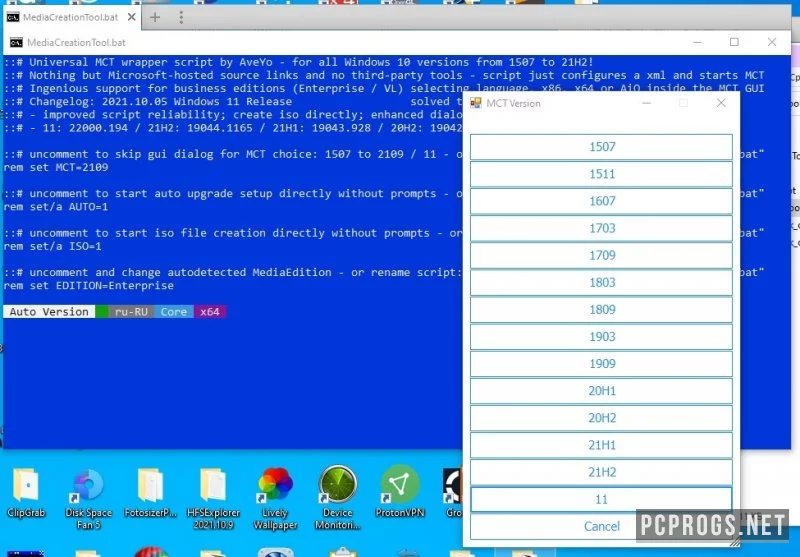Choose version 1709 from the list
The width and height of the screenshot is (800, 557).
point(602,255)
